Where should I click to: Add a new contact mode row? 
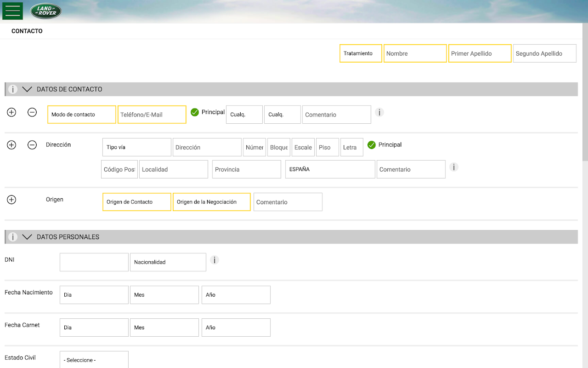pos(11,112)
